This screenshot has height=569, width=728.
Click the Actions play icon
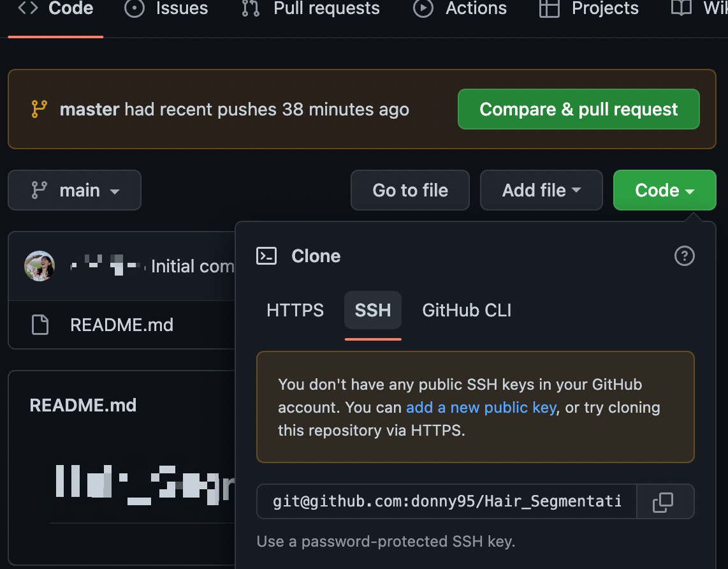423,8
